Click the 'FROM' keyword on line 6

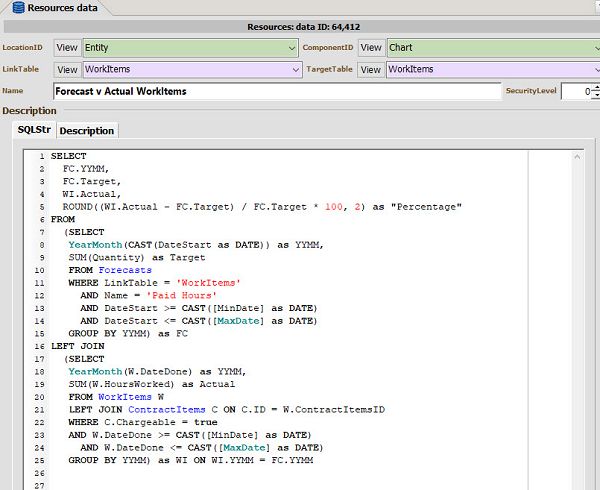[63, 220]
